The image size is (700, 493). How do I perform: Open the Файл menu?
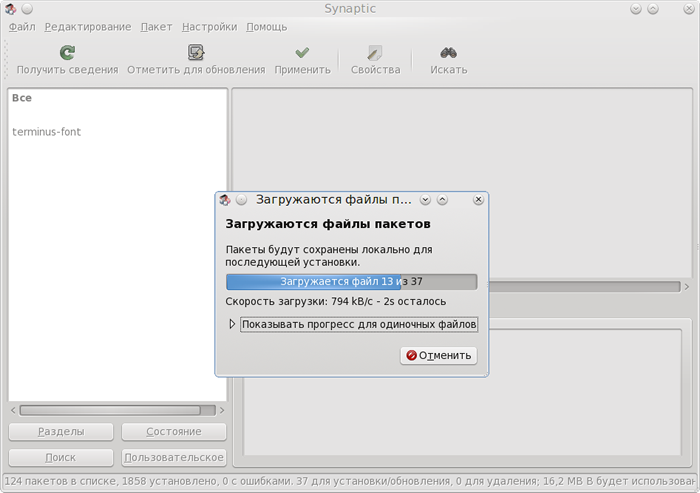pyautogui.click(x=21, y=27)
